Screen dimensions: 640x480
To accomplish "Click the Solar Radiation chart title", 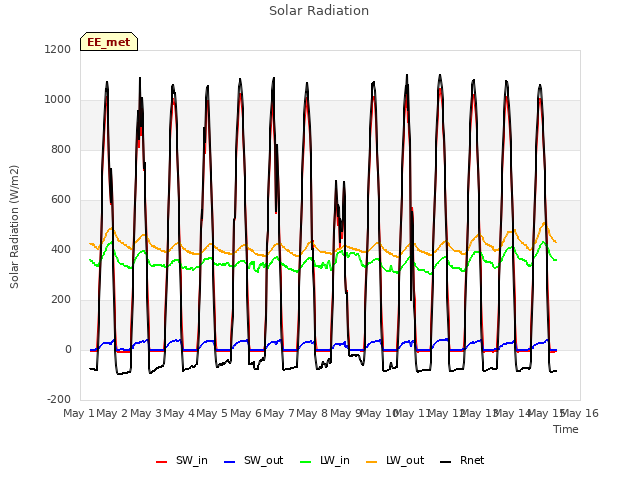I will [319, 11].
